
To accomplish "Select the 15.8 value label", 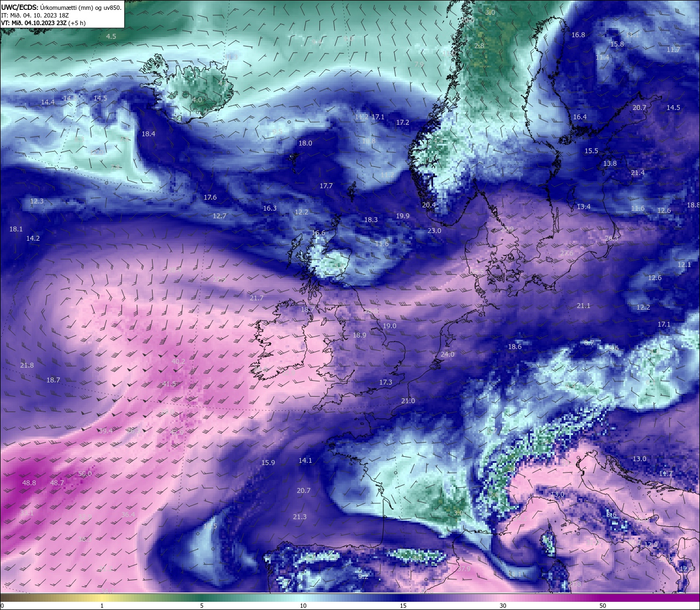I will tap(617, 44).
